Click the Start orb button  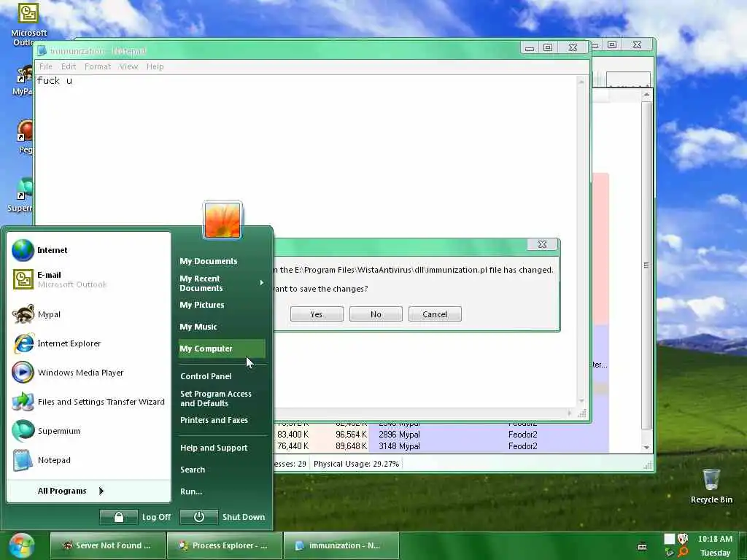click(22, 545)
